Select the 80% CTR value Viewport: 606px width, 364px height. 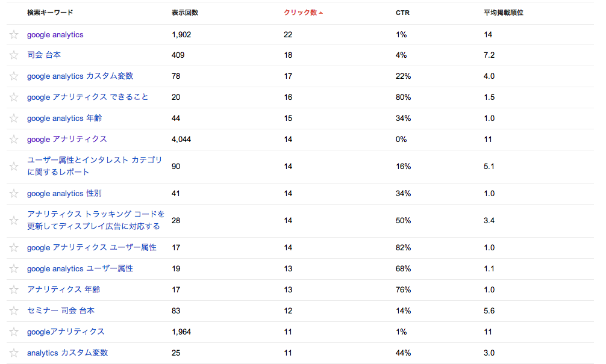403,97
